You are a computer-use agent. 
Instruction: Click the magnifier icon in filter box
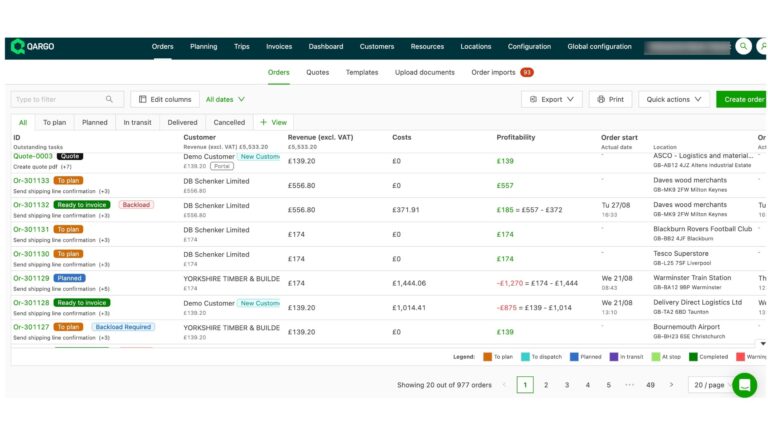point(110,99)
